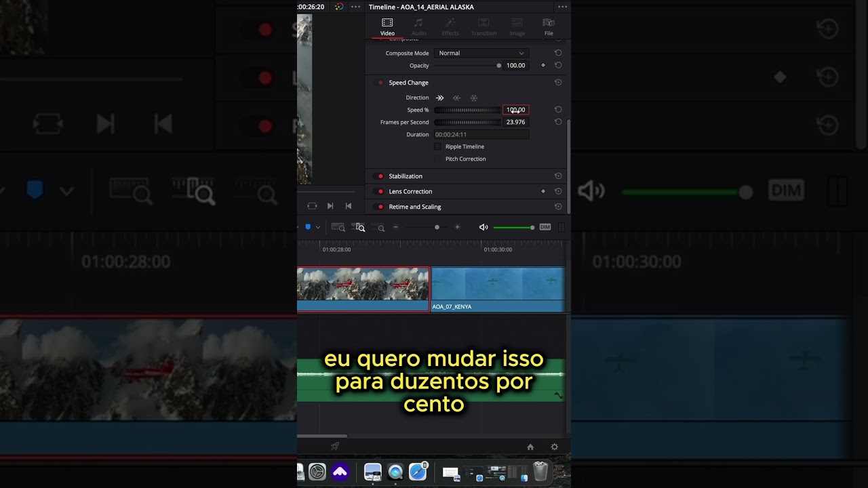Switch to the Audio inspector tab
Image resolution: width=868 pixels, height=488 pixels.
click(x=419, y=27)
